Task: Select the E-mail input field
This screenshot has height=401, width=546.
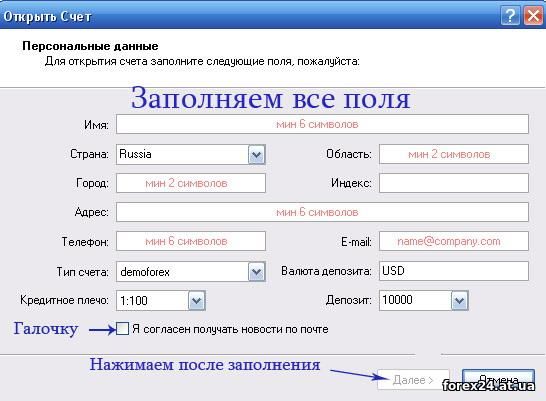Action: tap(454, 241)
